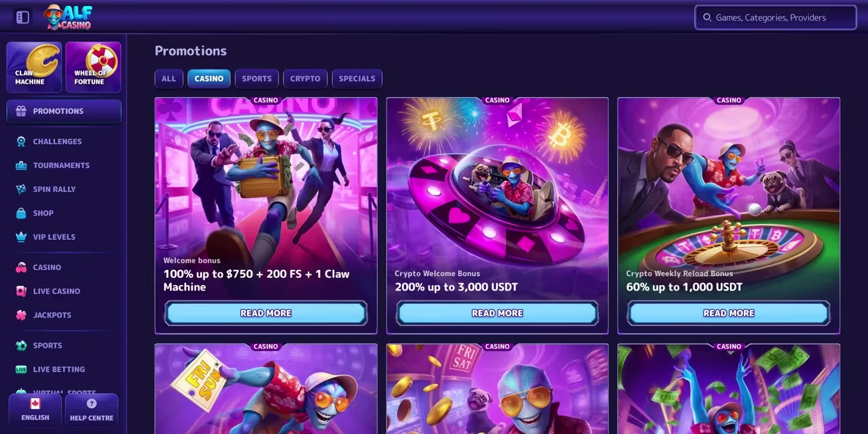This screenshot has height=434, width=868.
Task: Select the SPECIALS filter tab
Action: pyautogui.click(x=357, y=78)
